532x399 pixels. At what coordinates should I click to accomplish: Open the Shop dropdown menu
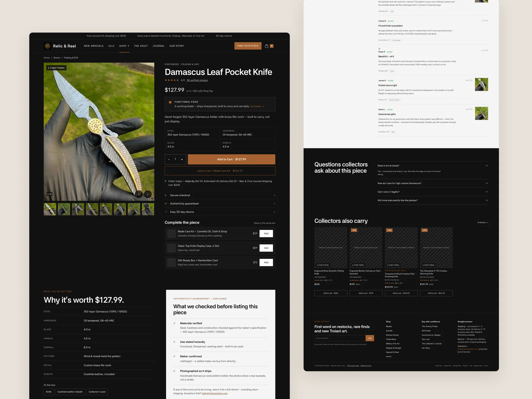(x=124, y=46)
